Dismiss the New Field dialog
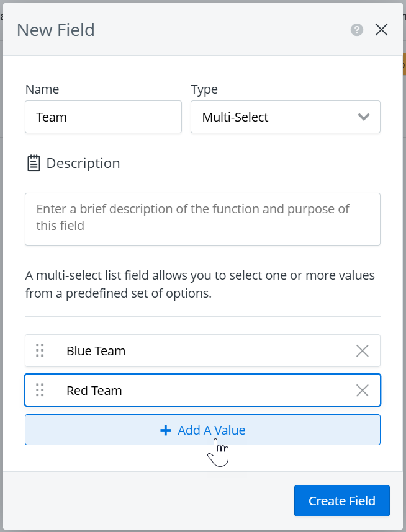 click(381, 29)
